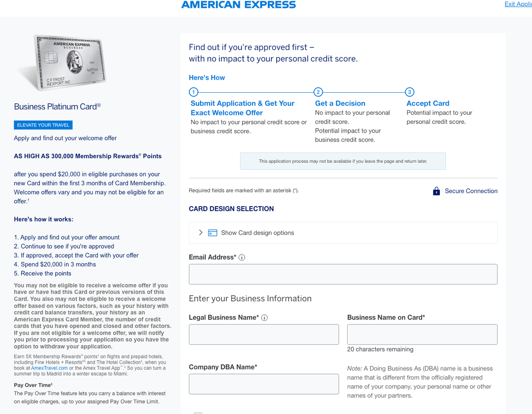Screen dimensions: 532x414
Task: Click Exit Application at top right
Action: (x=518, y=4)
